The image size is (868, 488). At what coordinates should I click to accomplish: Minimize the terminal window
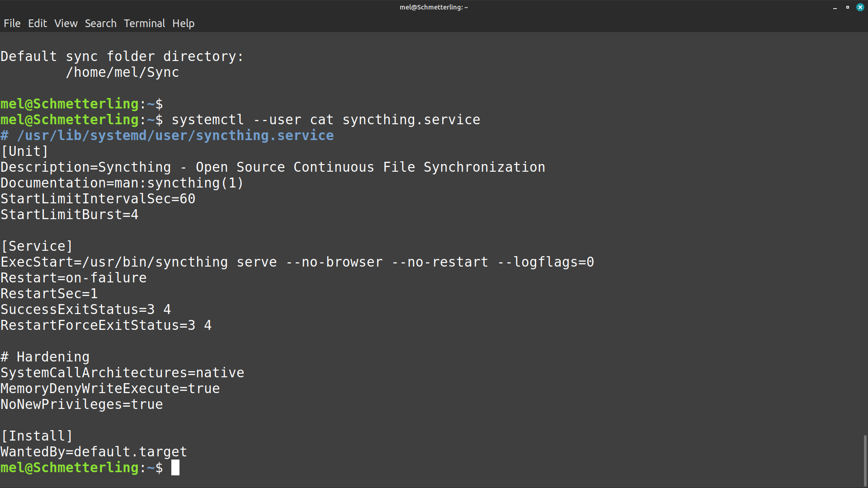[835, 7]
